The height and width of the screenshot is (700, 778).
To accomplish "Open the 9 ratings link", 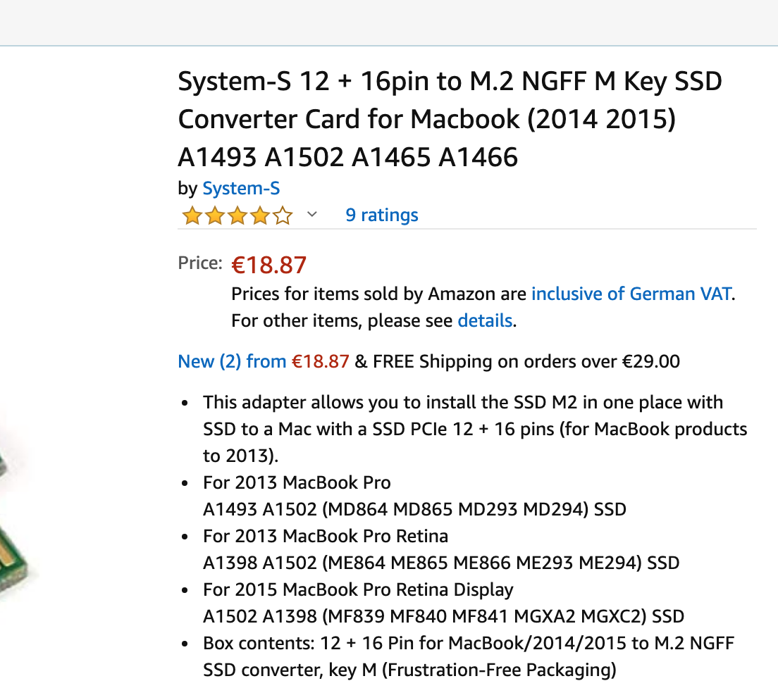I will 381,215.
